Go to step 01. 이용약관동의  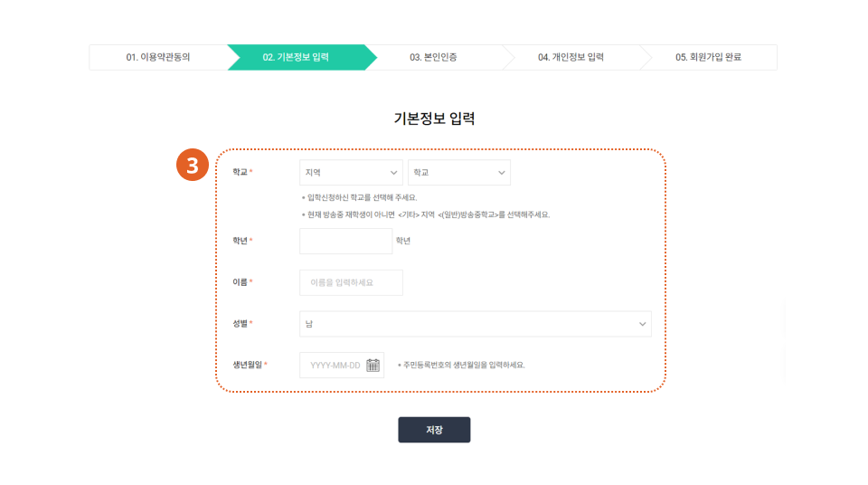point(158,57)
